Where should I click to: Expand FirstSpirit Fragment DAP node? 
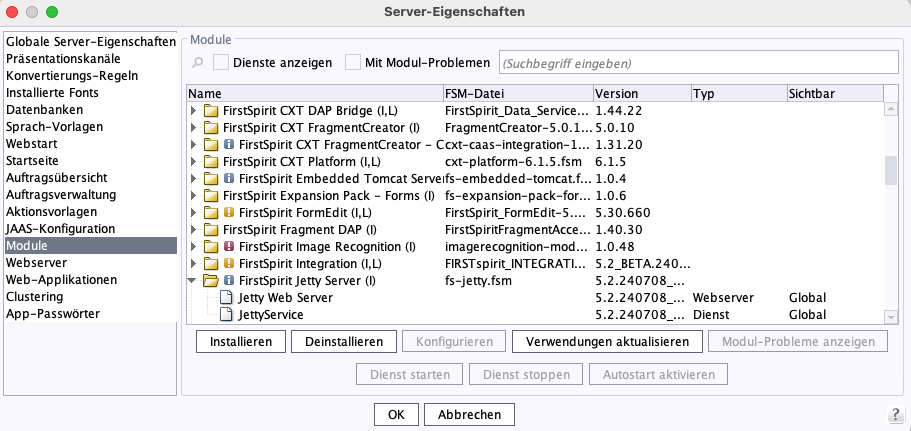(x=194, y=229)
